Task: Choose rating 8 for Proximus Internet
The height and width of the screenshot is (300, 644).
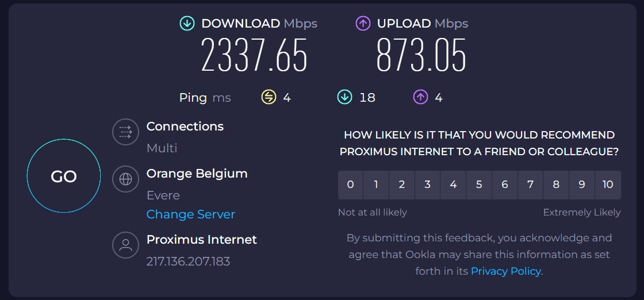Action: point(556,185)
